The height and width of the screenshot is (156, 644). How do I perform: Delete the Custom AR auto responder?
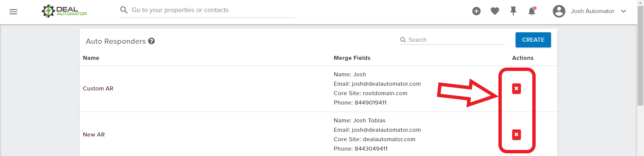(x=517, y=89)
